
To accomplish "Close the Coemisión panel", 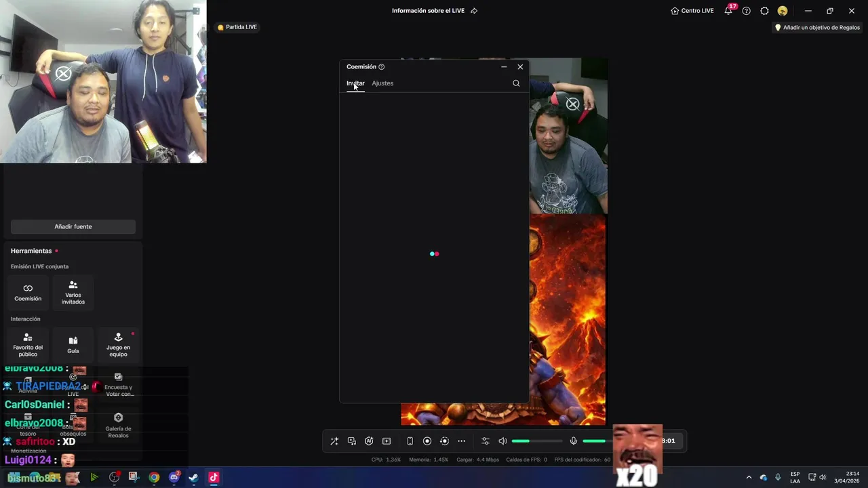I will [520, 67].
